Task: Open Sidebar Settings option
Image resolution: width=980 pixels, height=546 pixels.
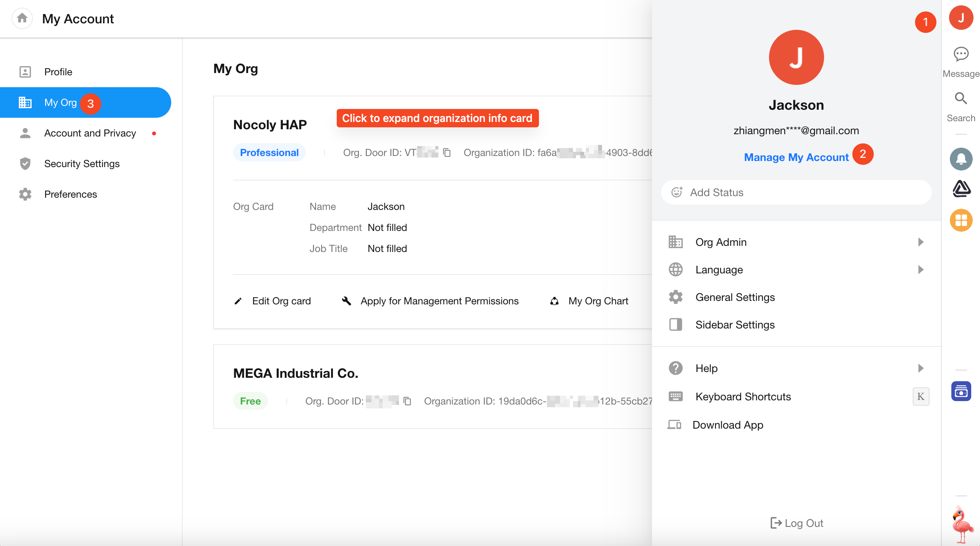Action: click(735, 325)
